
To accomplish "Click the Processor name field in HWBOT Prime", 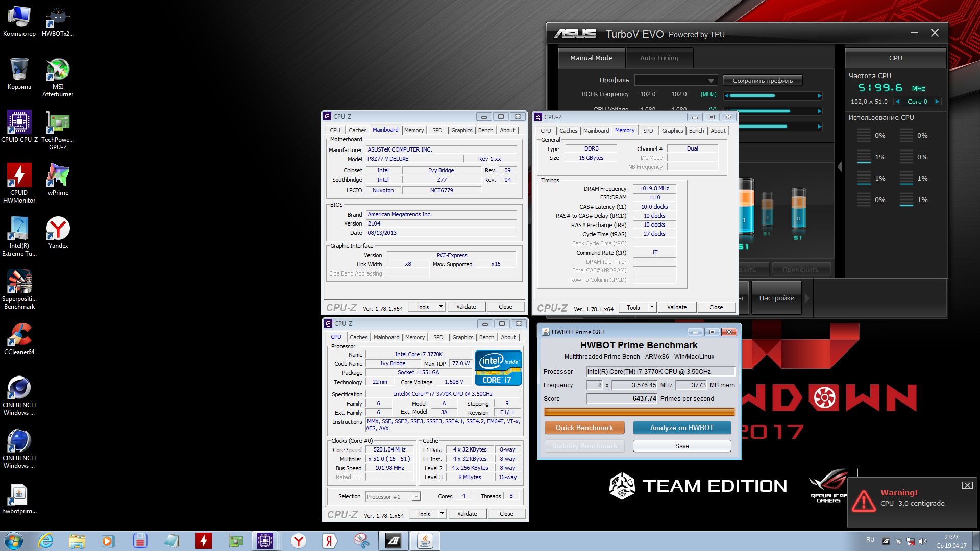I will coord(660,371).
